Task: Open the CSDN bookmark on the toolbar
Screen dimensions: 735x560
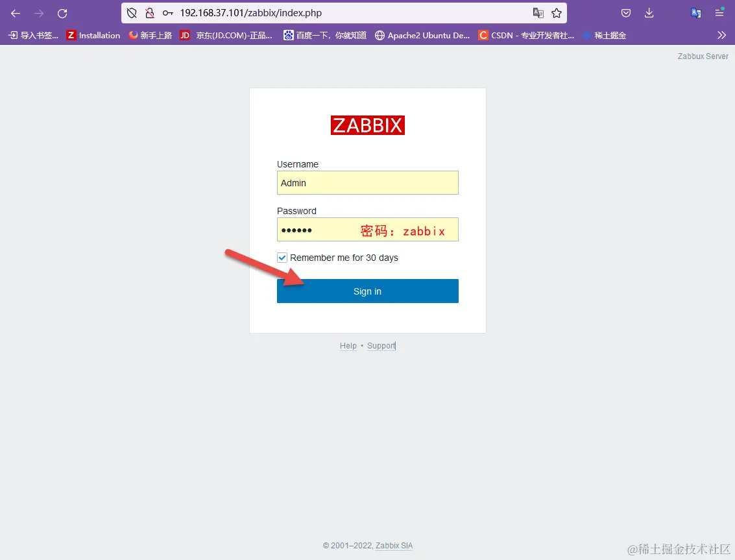Action: tap(527, 35)
